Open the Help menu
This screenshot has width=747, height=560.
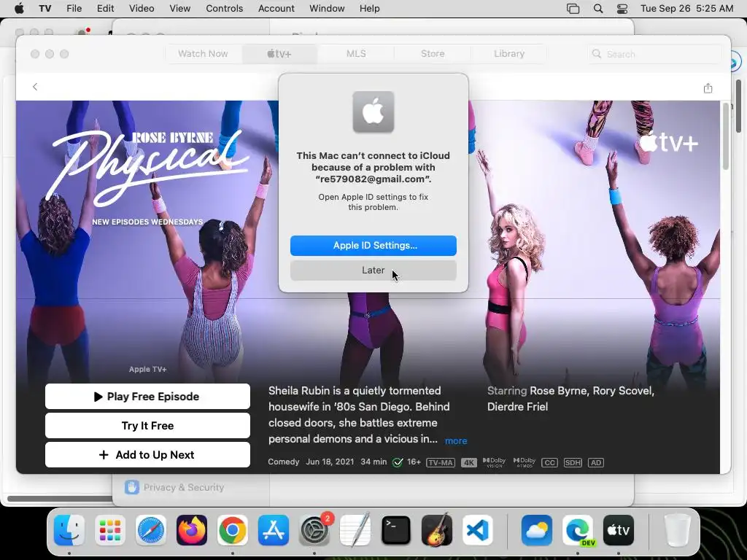pos(369,9)
